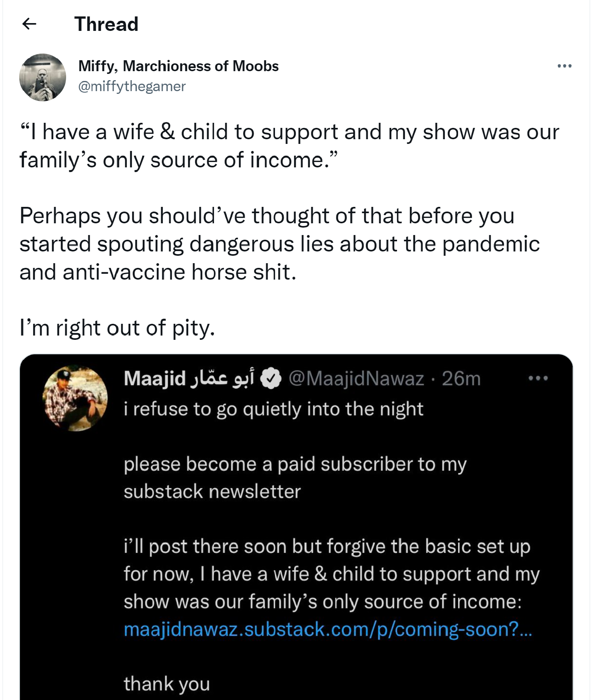Click the "I'm right out of pity." line

tap(117, 328)
